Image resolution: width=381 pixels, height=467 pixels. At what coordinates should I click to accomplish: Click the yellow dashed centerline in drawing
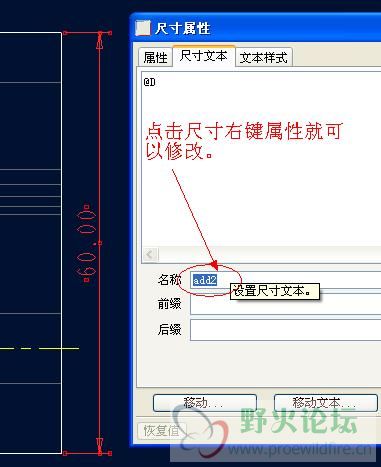39,348
